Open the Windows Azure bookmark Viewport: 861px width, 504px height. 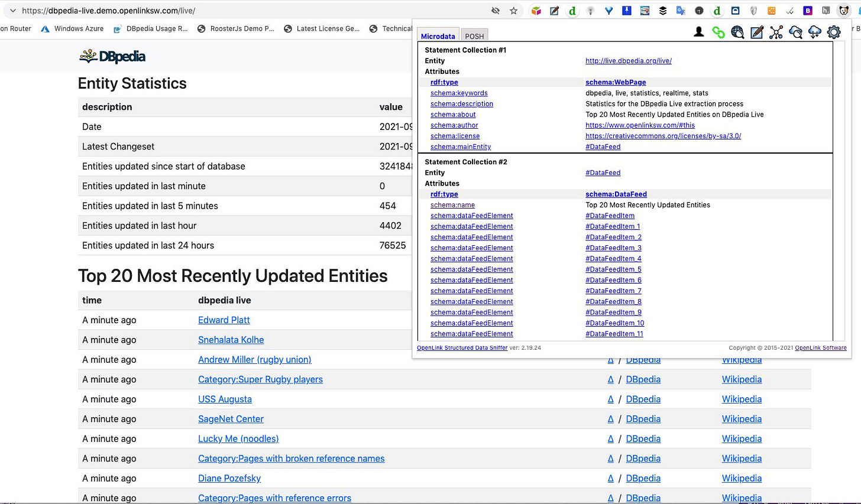pos(72,28)
